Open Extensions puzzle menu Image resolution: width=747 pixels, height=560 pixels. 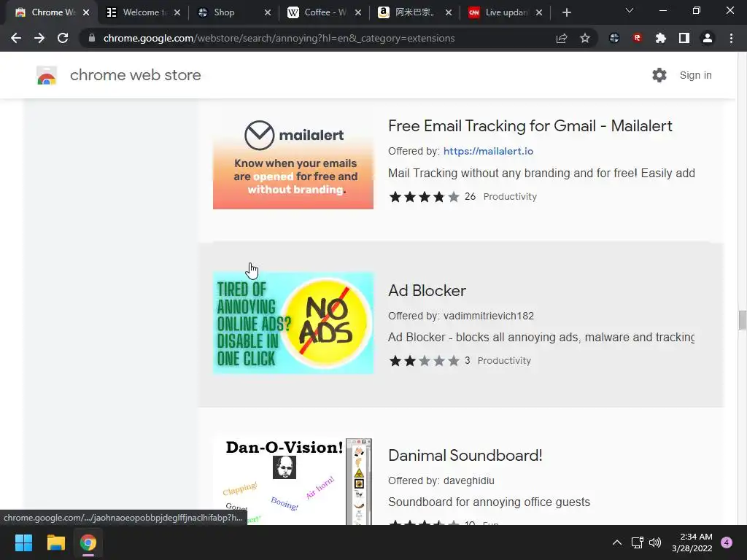pyautogui.click(x=661, y=38)
